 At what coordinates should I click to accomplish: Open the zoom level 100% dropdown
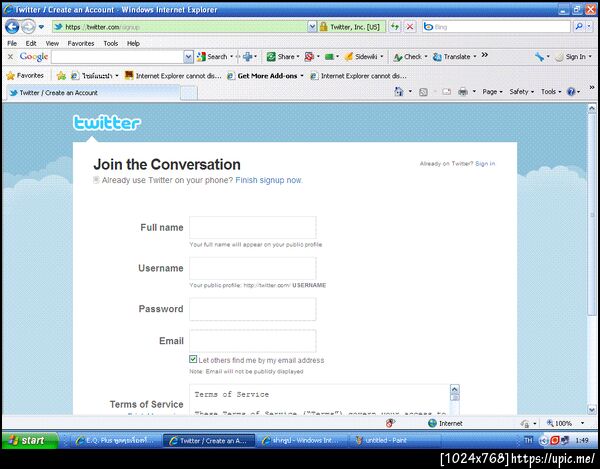coord(583,423)
